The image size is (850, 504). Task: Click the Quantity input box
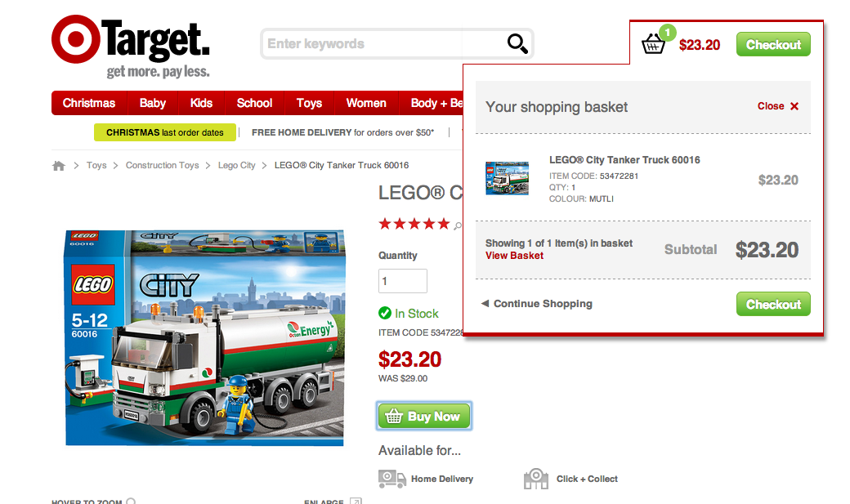[x=402, y=281]
